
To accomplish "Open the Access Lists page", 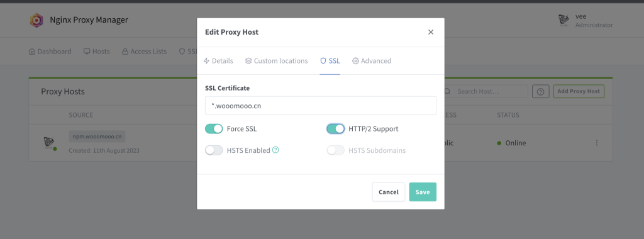I will tap(144, 52).
